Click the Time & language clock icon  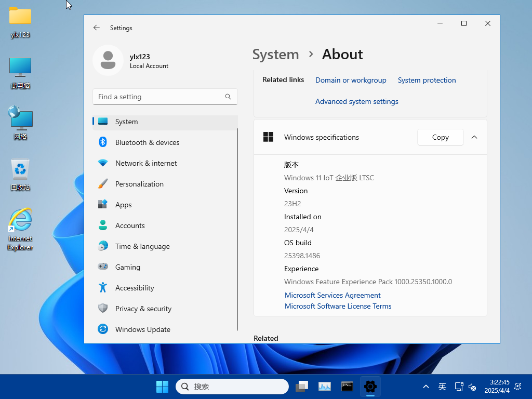click(103, 246)
